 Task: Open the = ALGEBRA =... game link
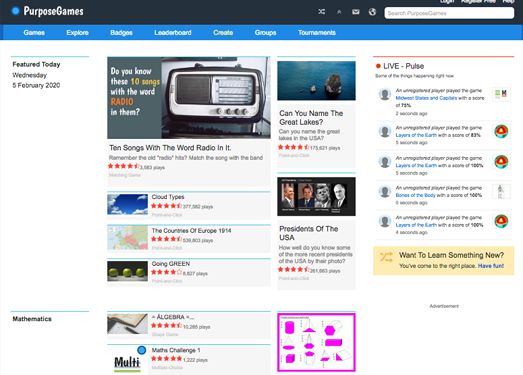coord(173,317)
